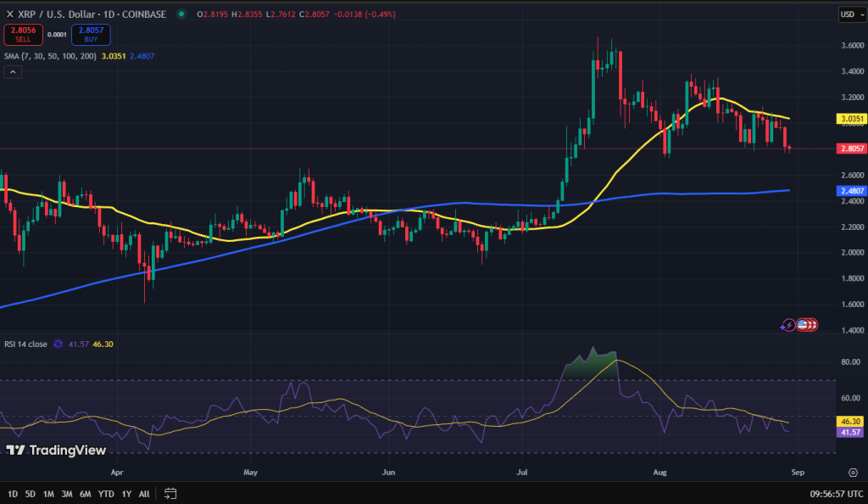Select the 6M time range
Viewport: 868px width, 504px height.
(x=86, y=494)
